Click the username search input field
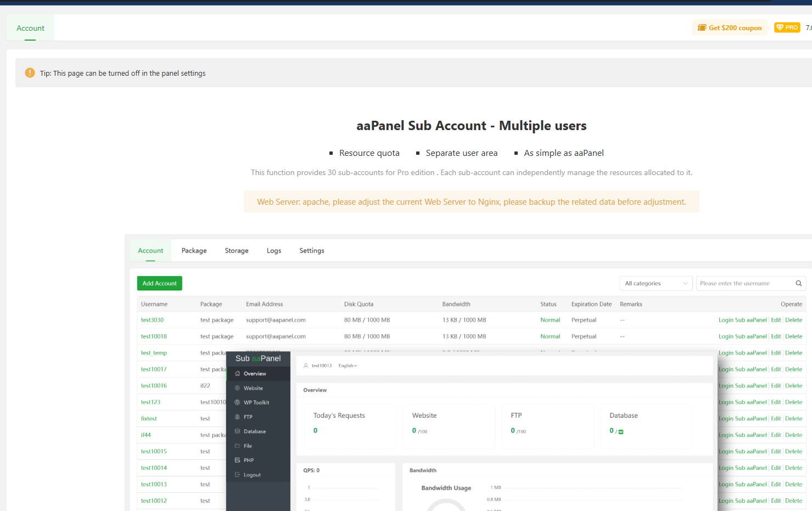812x511 pixels. pos(744,283)
